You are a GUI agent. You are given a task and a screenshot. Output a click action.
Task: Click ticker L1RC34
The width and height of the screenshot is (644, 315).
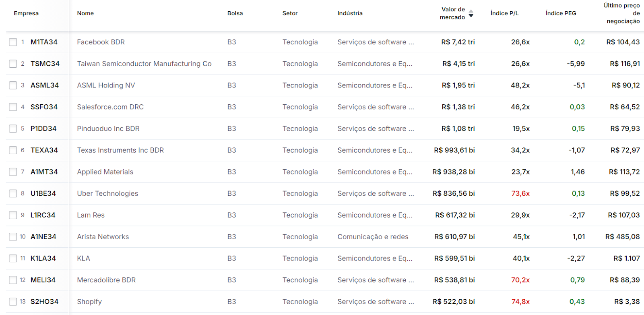point(43,215)
